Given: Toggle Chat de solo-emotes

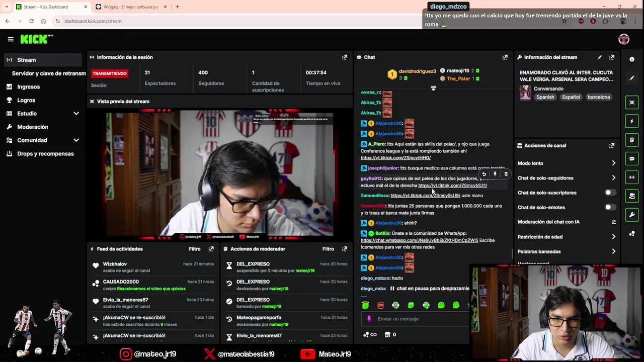Looking at the screenshot, I should tap(609, 207).
